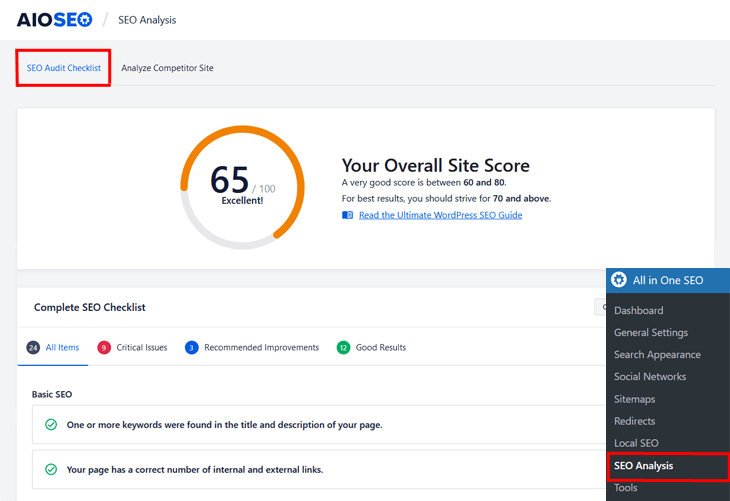Screen dimensions: 730x501
Task: Open General Settings menu item
Action: click(650, 332)
